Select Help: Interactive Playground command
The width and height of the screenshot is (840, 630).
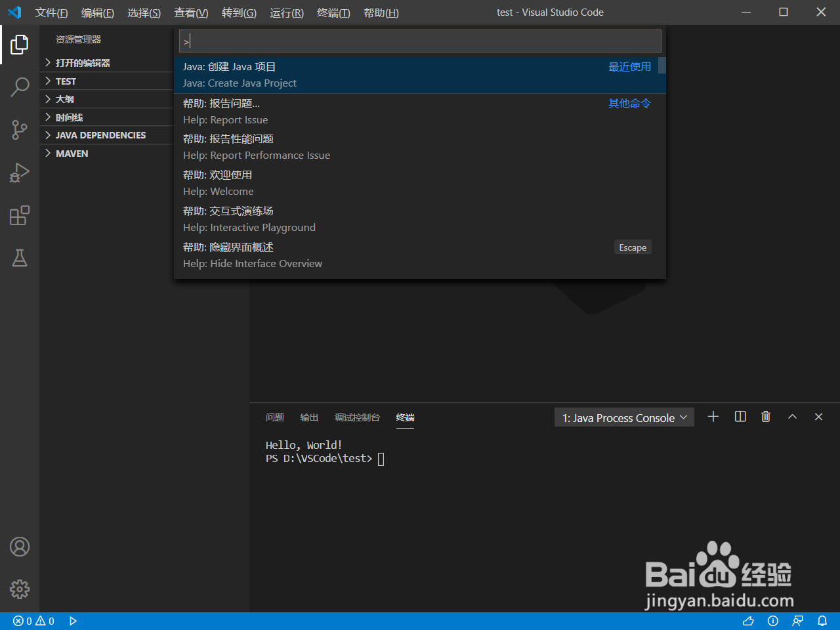420,219
